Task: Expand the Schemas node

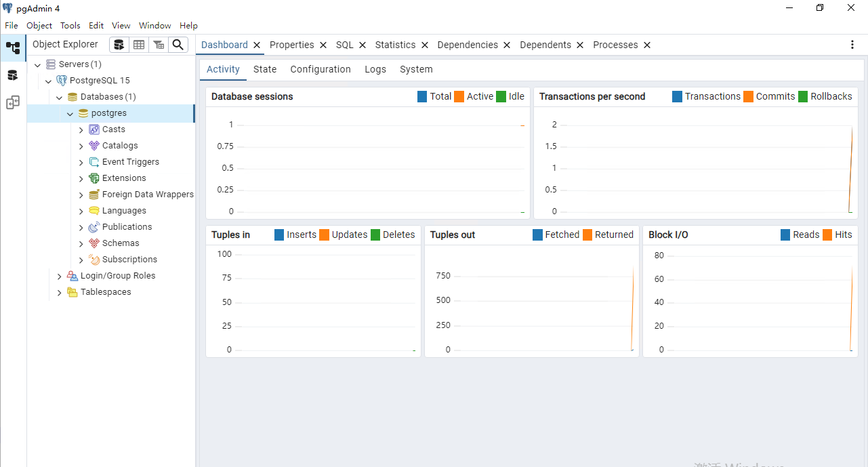Action: pyautogui.click(x=81, y=244)
